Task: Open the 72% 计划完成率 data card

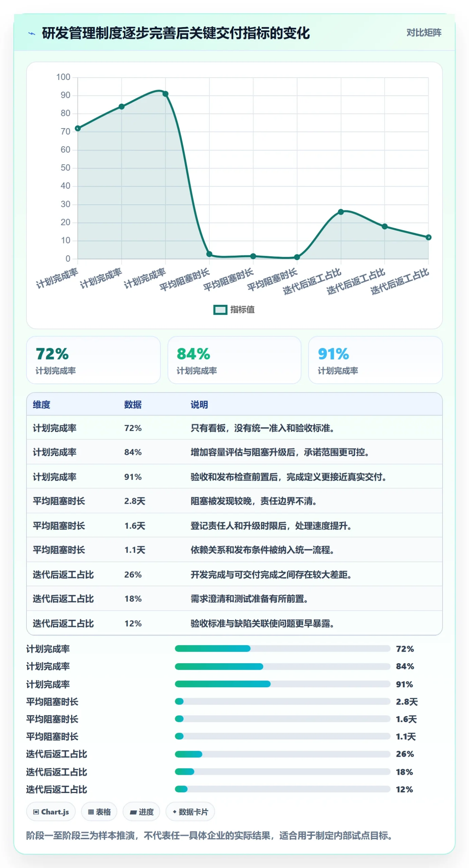Action: click(93, 360)
